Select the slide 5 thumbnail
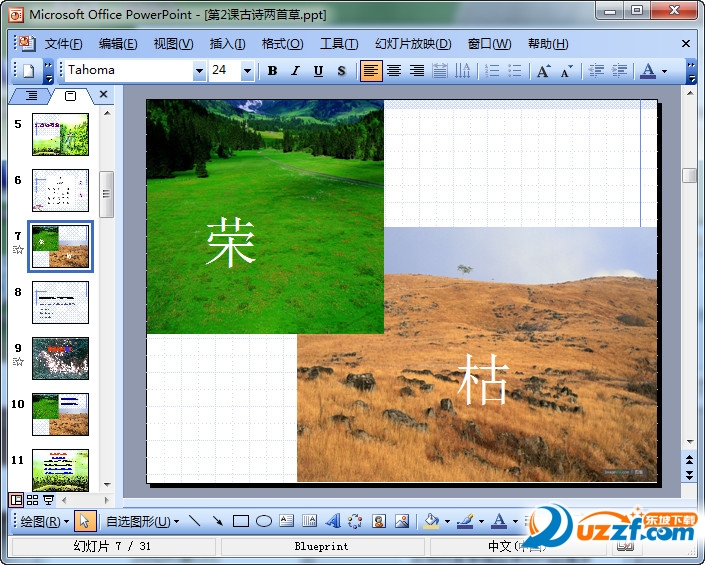 [60, 134]
